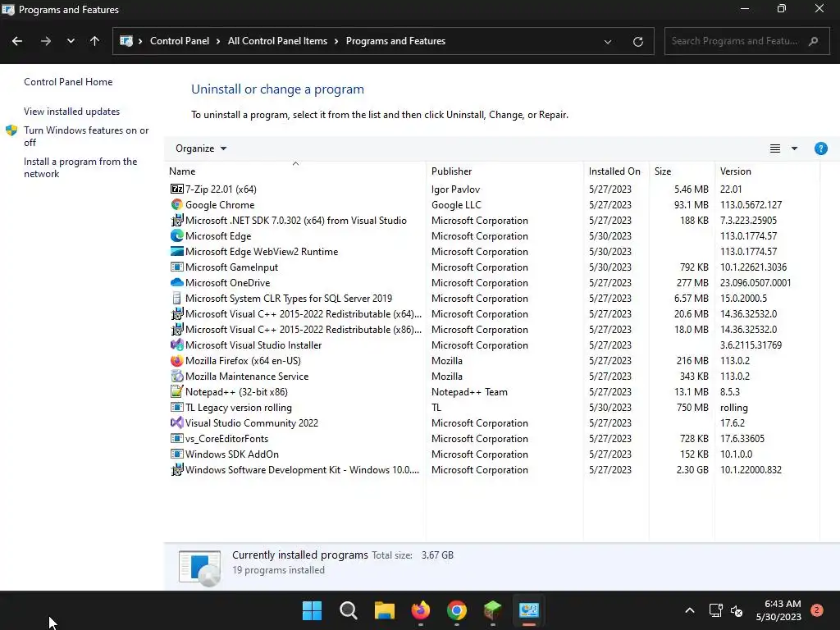
Task: Select Microsoft .NET SDK 7.0.302 row
Action: click(493, 220)
